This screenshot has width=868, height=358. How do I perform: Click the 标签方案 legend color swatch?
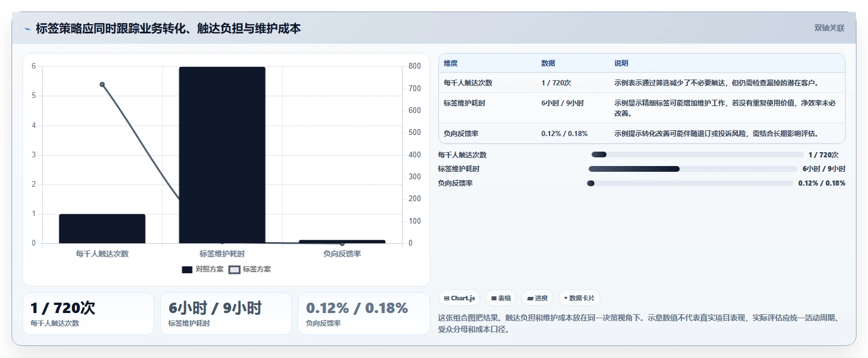coord(234,269)
